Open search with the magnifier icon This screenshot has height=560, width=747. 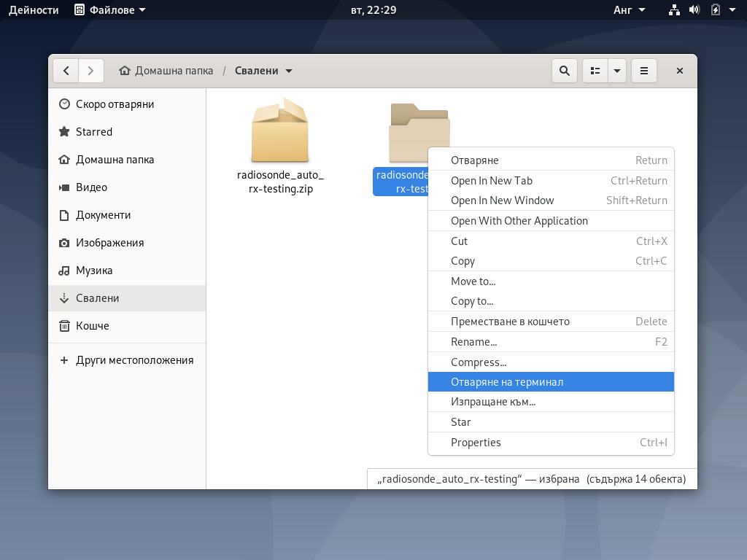pos(565,71)
